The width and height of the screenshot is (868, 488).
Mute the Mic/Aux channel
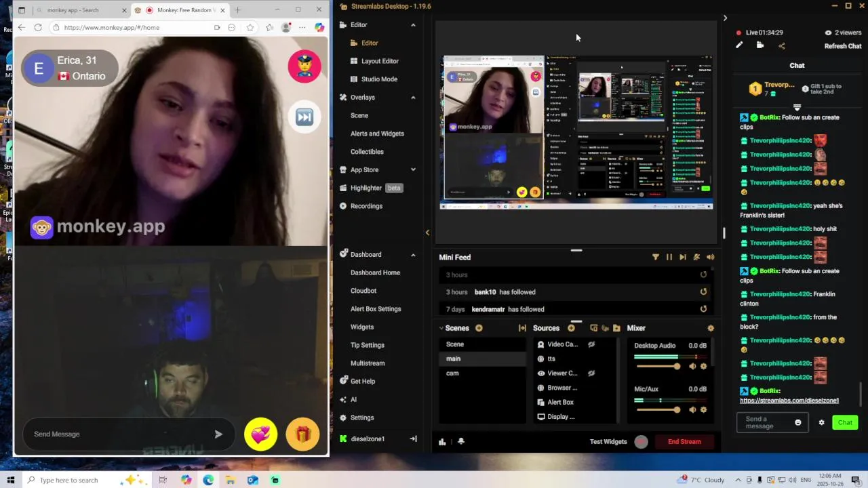pos(692,409)
